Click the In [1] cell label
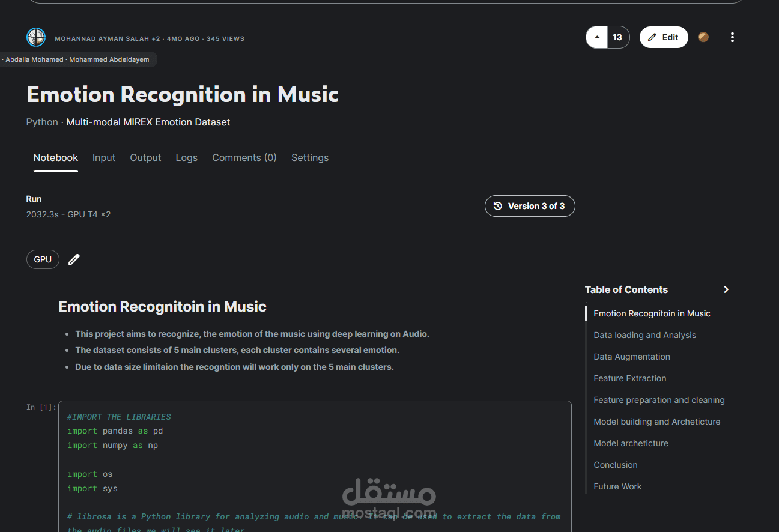Viewport: 779px width, 532px height. pos(41,407)
